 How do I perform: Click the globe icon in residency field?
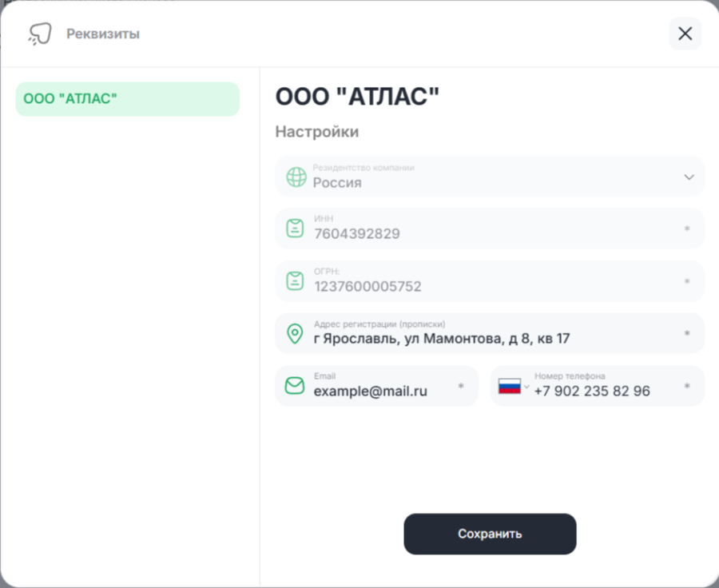[296, 177]
